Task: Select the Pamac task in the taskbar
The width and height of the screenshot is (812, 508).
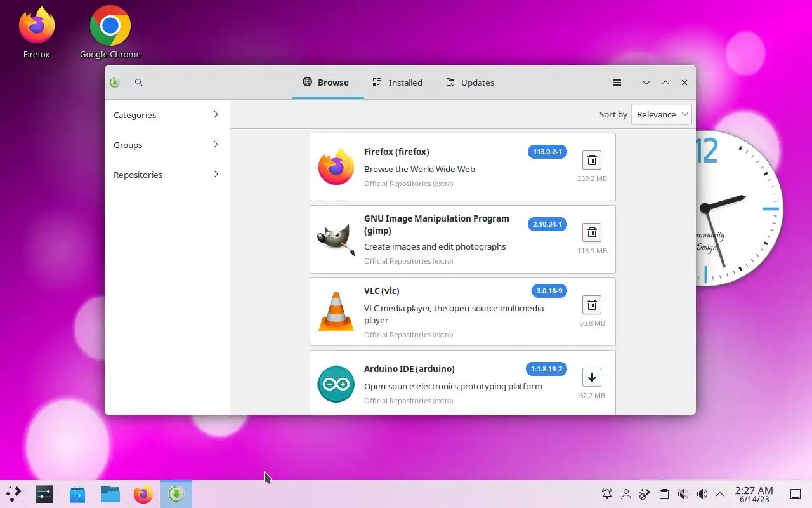Action: (176, 494)
